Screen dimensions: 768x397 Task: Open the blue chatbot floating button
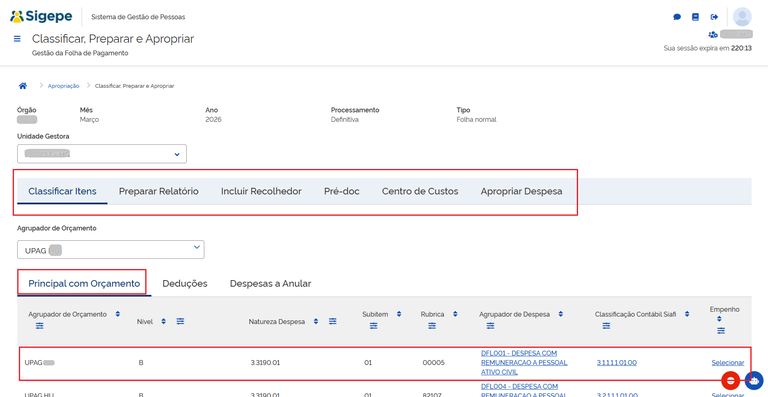click(754, 380)
